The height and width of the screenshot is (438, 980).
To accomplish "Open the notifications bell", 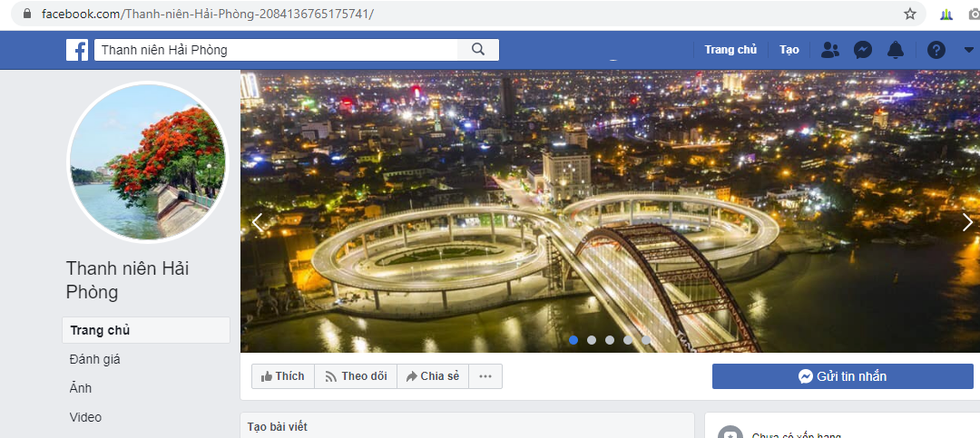I will (x=896, y=50).
